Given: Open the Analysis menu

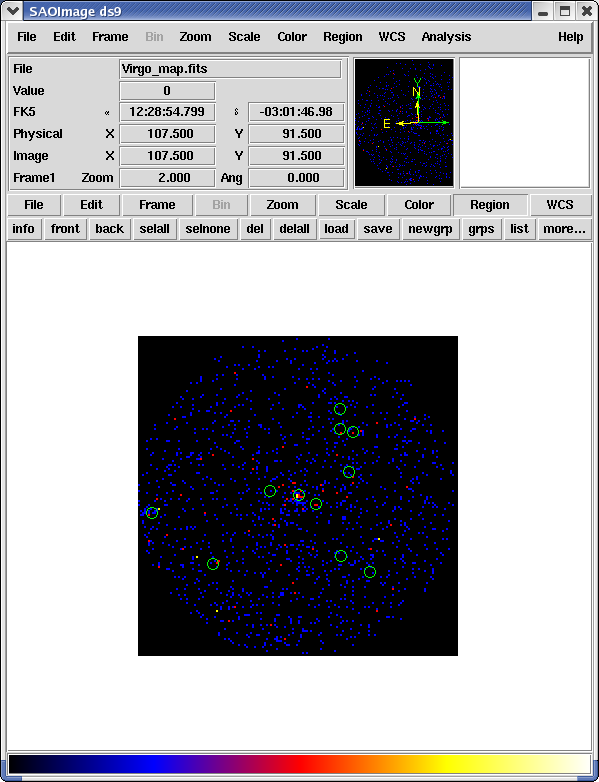Looking at the screenshot, I should point(446,37).
